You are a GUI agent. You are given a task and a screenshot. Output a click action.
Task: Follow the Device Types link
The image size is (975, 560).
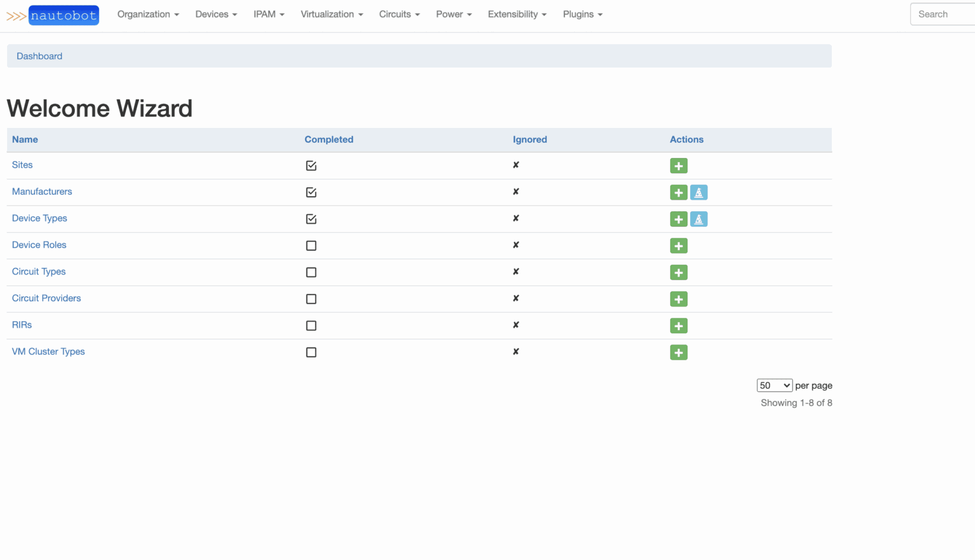coord(40,218)
